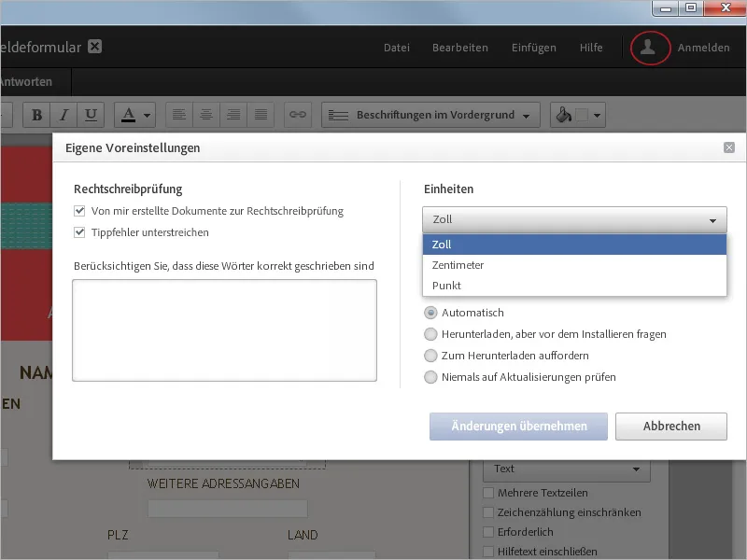Check the Erforderlich checkbox

488,532
